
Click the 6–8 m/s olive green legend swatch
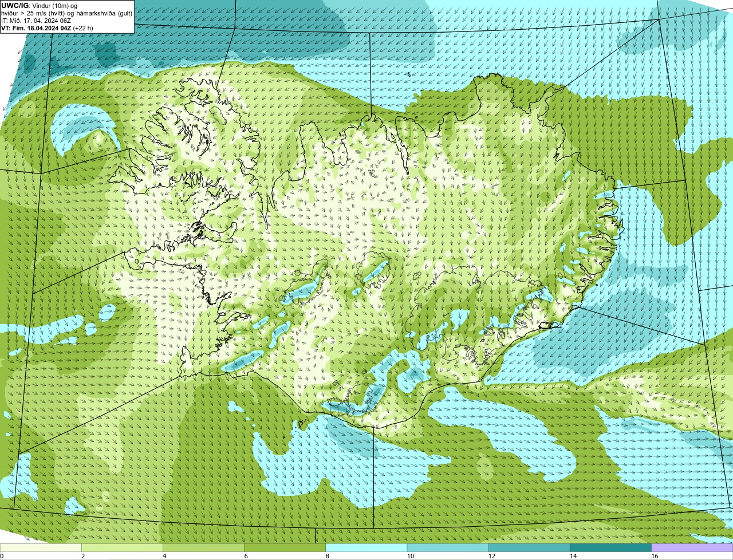coord(285,548)
